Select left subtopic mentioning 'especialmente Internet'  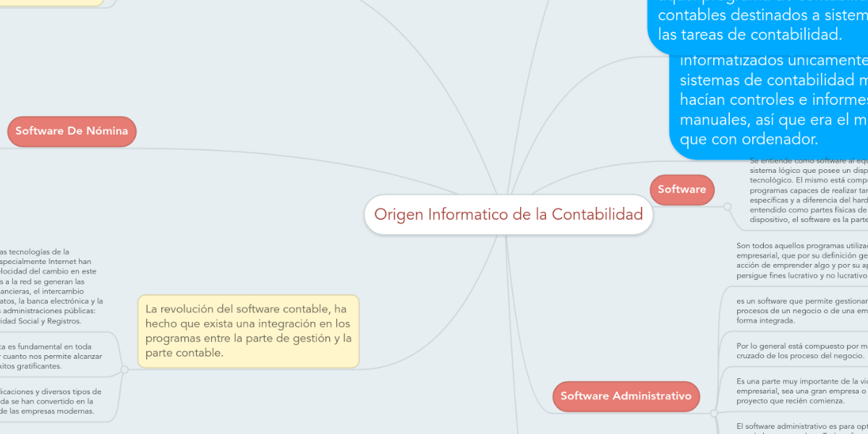tap(51, 286)
